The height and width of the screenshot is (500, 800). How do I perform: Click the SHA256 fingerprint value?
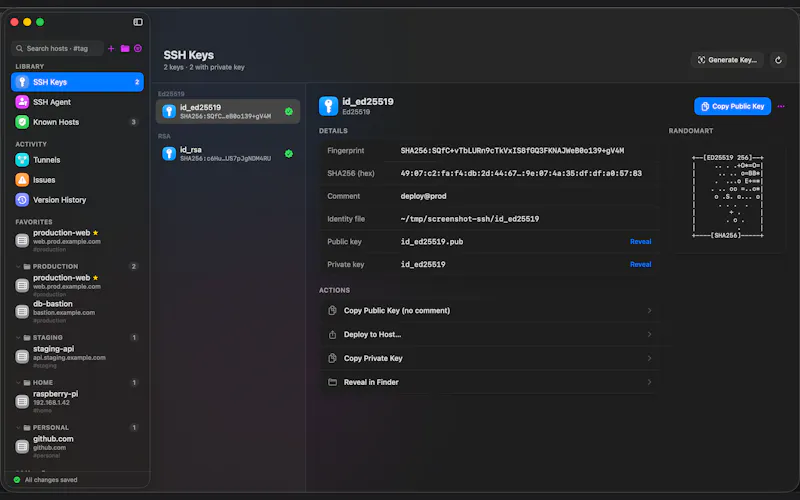(x=512, y=151)
